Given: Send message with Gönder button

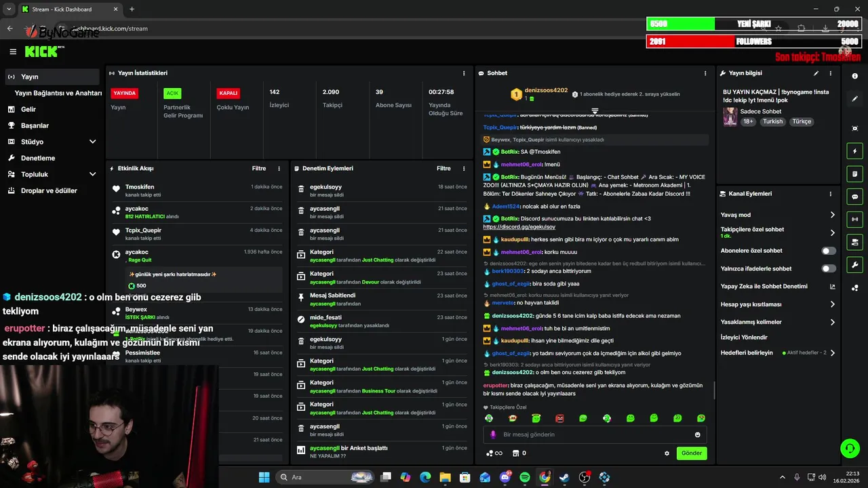Looking at the screenshot, I should pos(692,453).
